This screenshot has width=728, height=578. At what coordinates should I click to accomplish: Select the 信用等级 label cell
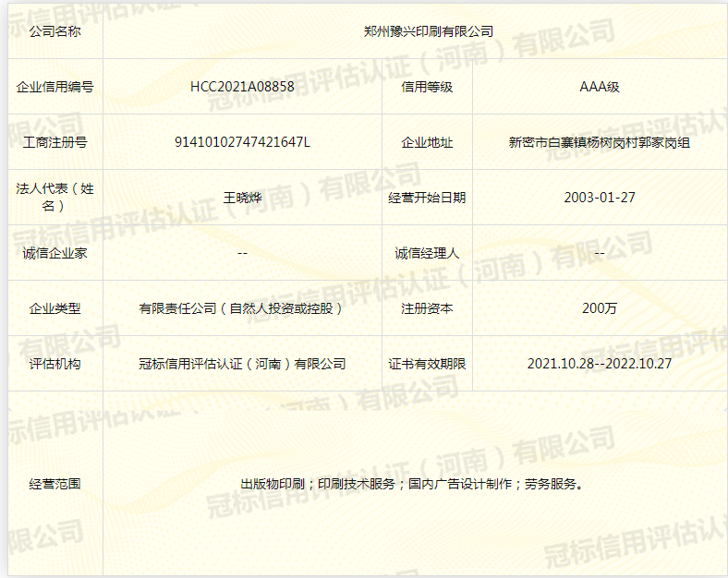tap(427, 87)
